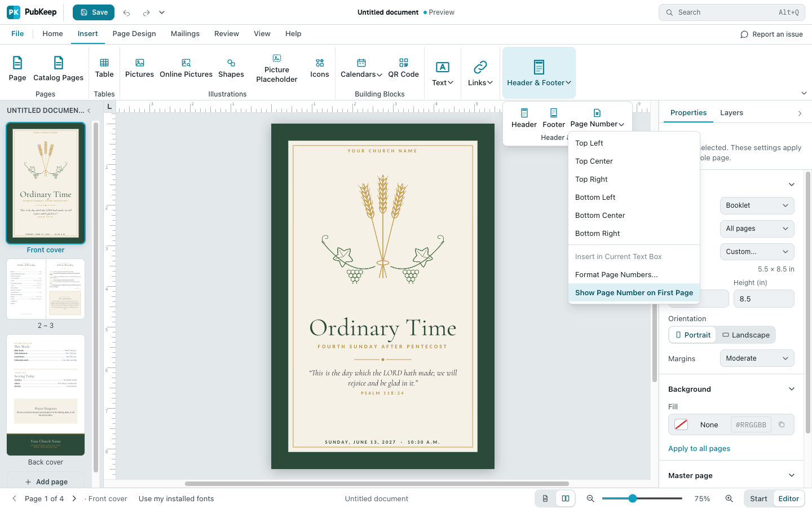Select Format Page Numbers menu entry
This screenshot has width=812, height=508.
pyautogui.click(x=634, y=274)
